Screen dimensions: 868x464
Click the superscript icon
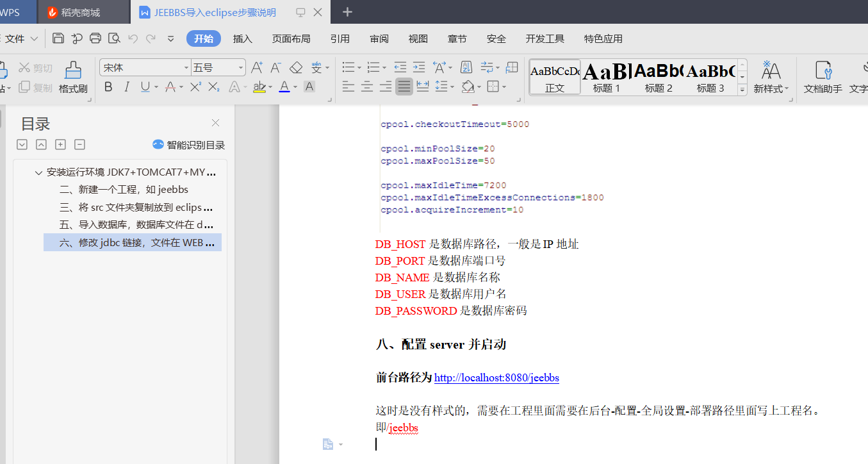point(196,87)
